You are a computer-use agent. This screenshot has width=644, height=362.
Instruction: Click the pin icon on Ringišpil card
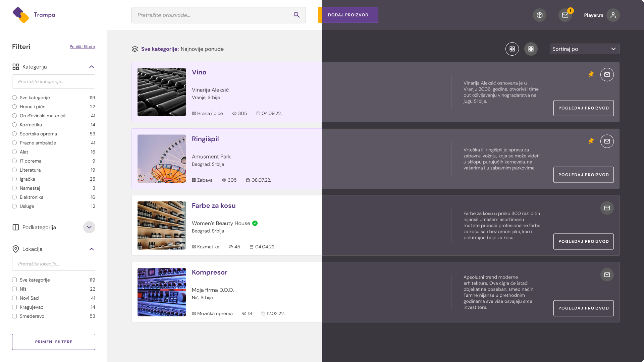tap(591, 141)
